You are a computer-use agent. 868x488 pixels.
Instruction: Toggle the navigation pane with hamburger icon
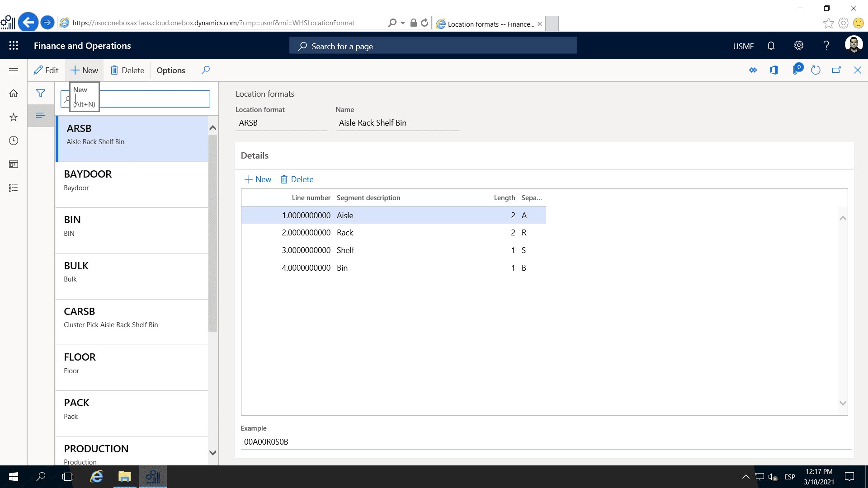[x=14, y=70]
